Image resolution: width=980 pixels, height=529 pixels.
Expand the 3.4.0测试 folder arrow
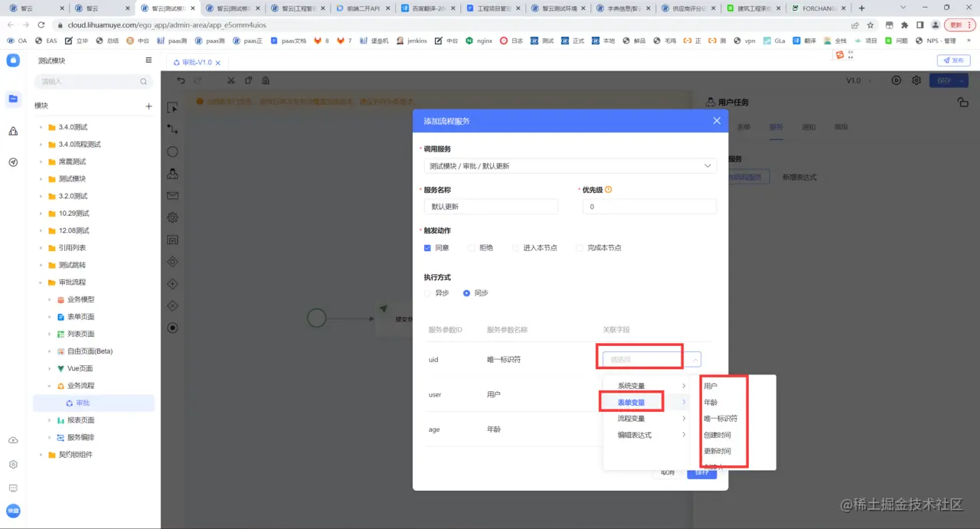point(41,127)
